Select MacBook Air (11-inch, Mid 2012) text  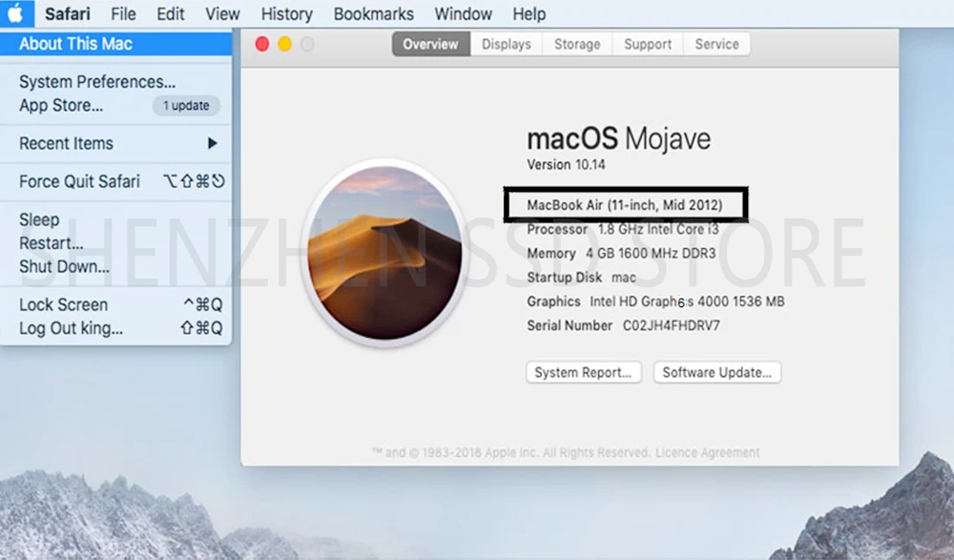625,205
